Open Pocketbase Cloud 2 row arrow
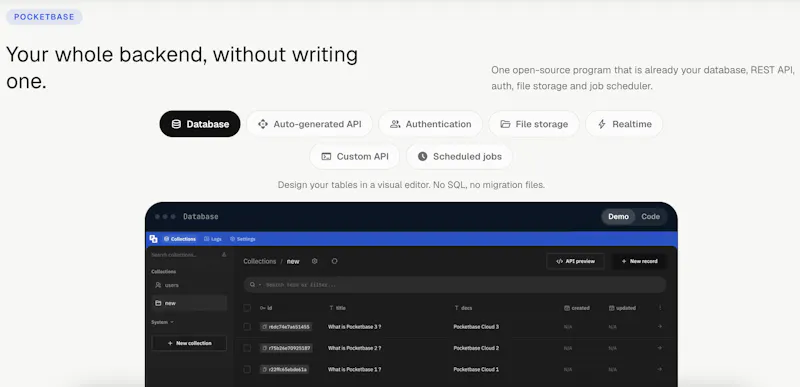Viewport: 800px width, 387px height. [x=660, y=348]
